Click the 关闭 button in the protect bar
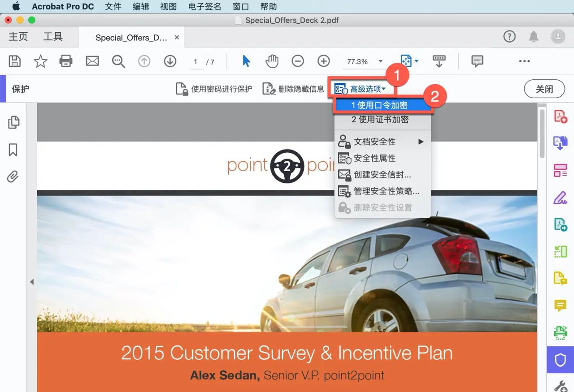The height and width of the screenshot is (392, 574). (544, 89)
